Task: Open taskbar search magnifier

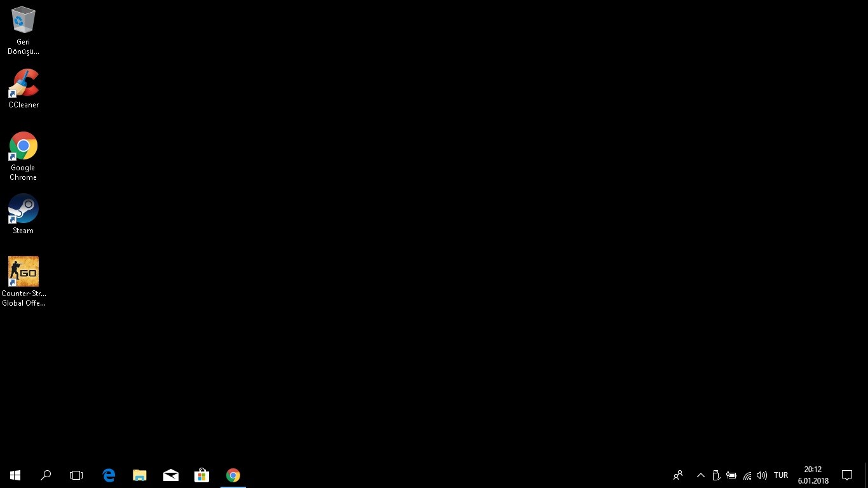Action: 46,475
